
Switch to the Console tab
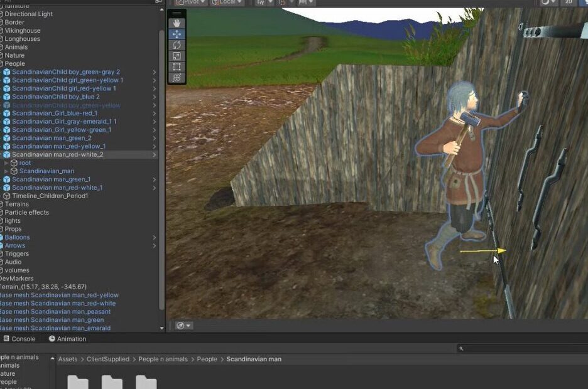[19, 339]
